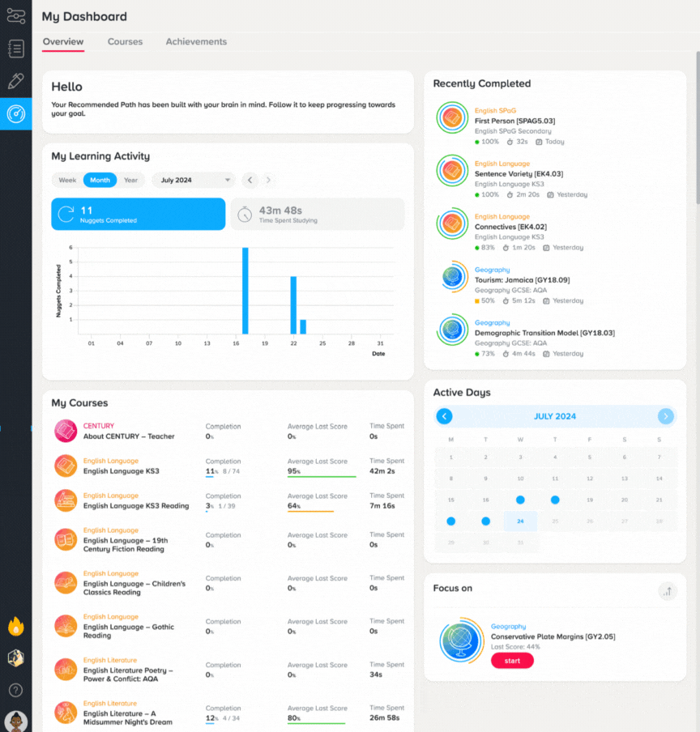Switch to the Achievements tab
The width and height of the screenshot is (700, 732).
[196, 41]
